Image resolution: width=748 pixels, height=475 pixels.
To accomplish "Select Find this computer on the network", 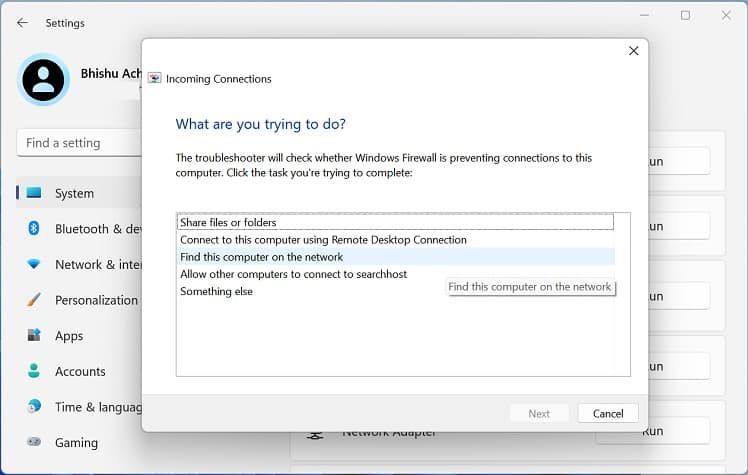I will click(395, 257).
